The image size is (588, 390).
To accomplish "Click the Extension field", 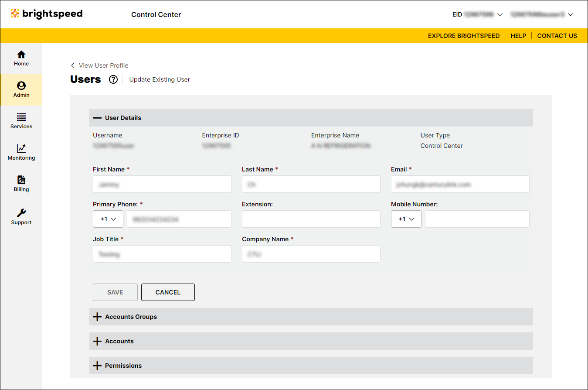I will pos(311,219).
